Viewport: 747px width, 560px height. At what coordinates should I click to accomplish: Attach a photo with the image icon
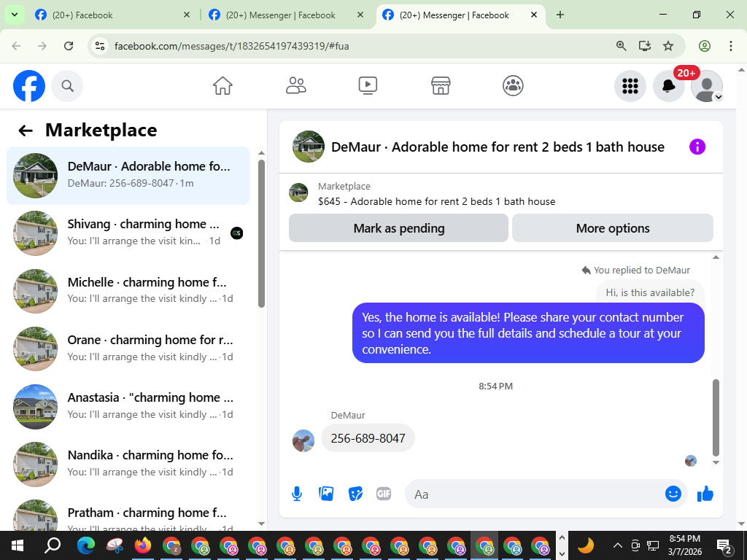(326, 494)
